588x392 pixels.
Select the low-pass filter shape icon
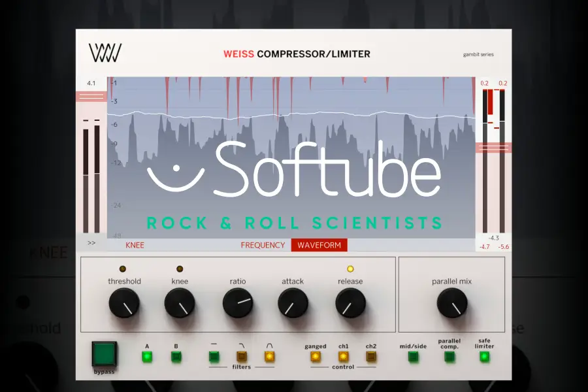241,356
